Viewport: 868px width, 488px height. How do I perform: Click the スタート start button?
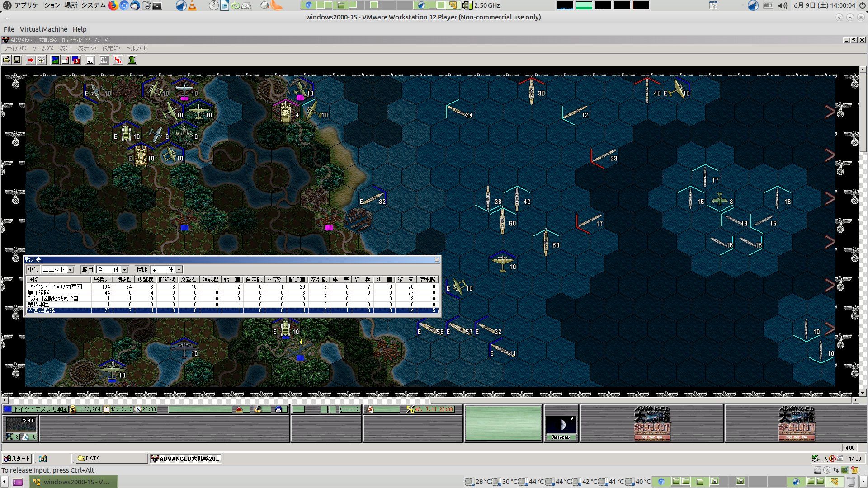(x=17, y=459)
